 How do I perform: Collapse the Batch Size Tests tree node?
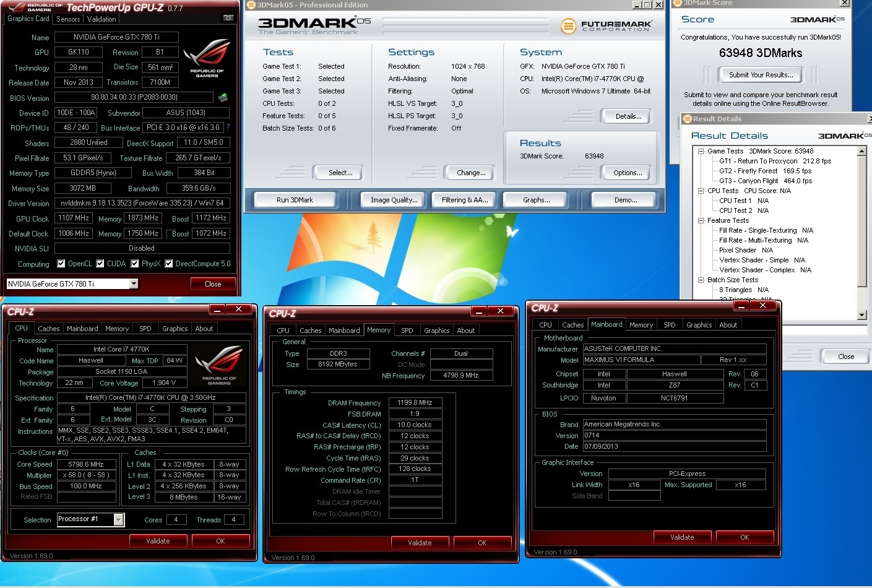(701, 280)
